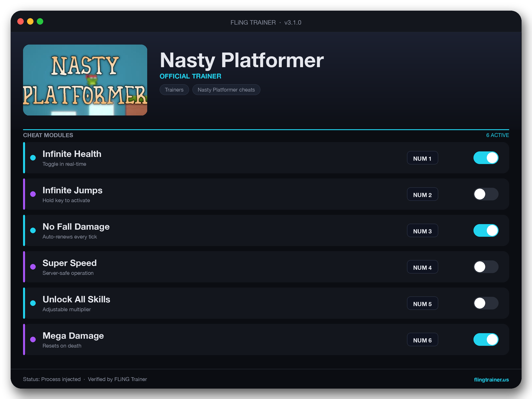Click the NUM 5 hotkey button
The height and width of the screenshot is (399, 532).
422,303
